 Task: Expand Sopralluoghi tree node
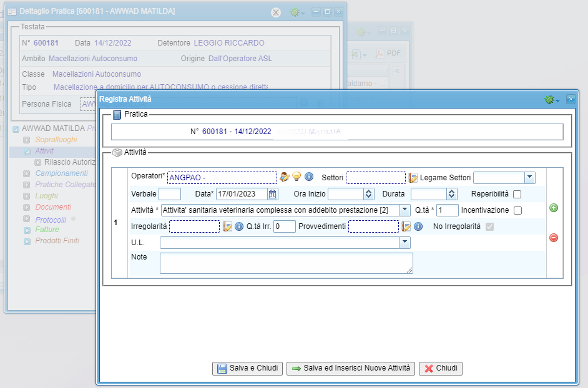click(x=27, y=140)
